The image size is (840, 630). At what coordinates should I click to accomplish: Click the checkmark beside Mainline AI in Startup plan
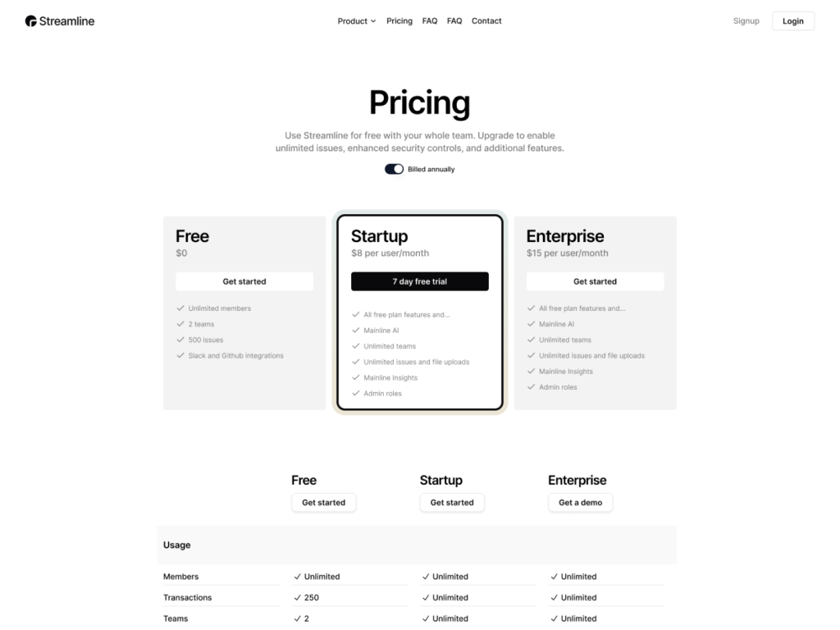(x=356, y=330)
